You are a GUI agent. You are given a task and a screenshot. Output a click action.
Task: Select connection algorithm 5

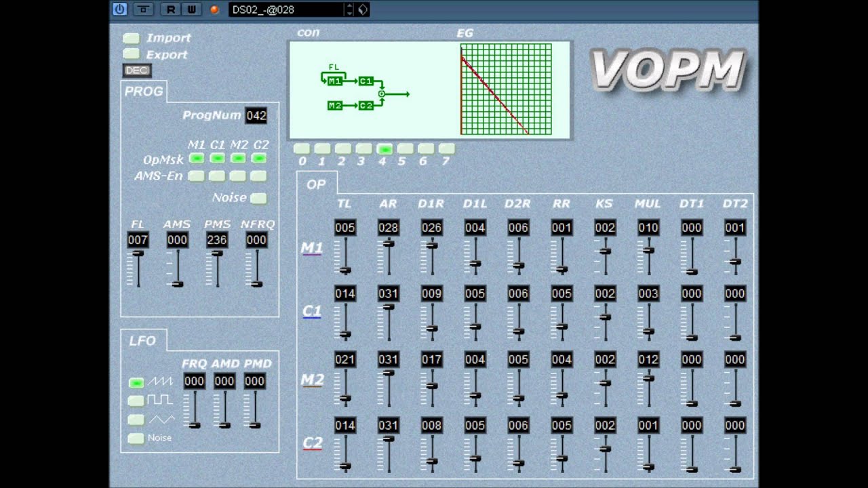coord(405,148)
